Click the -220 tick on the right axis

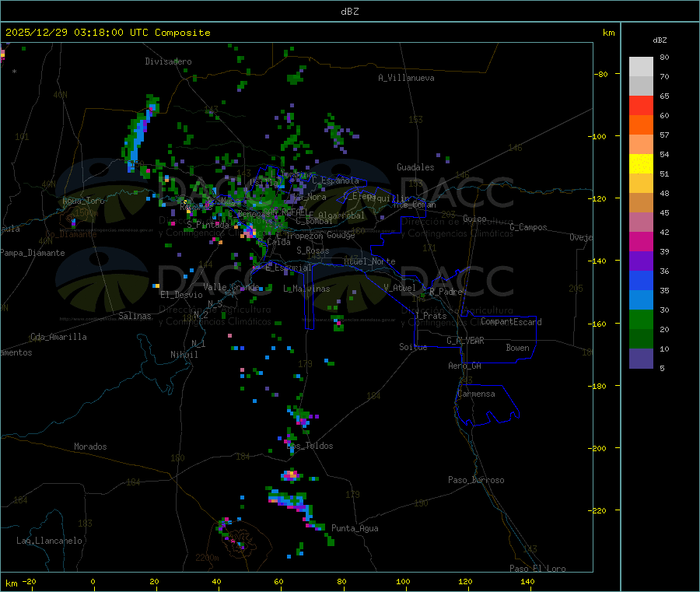click(x=598, y=511)
